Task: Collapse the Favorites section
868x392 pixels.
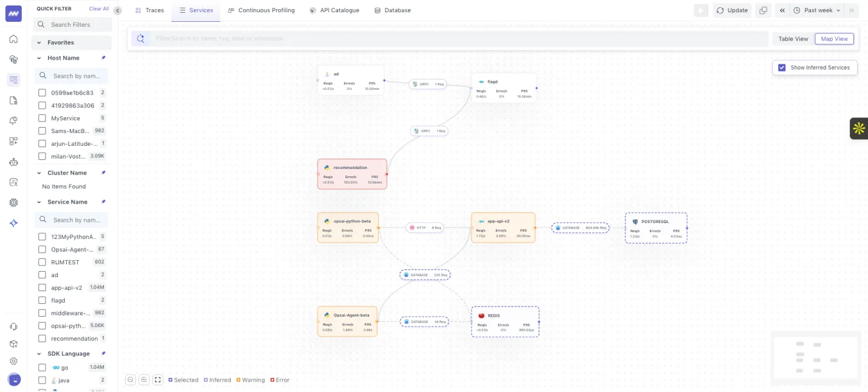Action: [39, 43]
